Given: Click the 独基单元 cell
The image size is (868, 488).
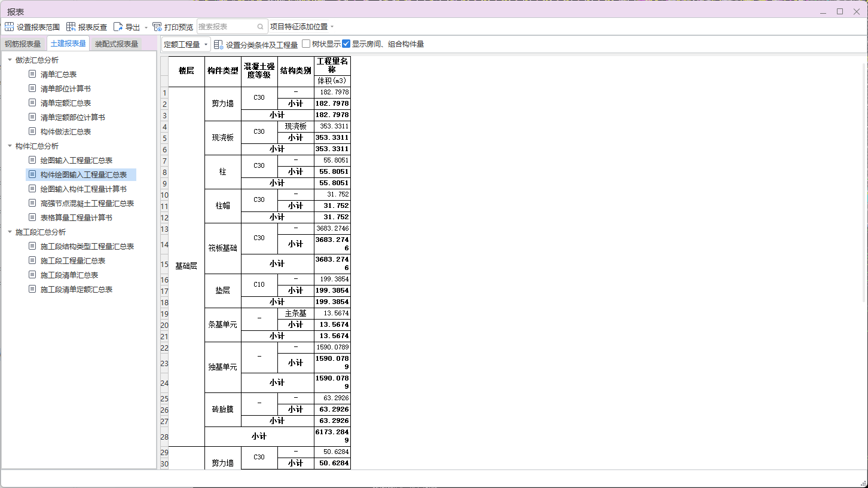Looking at the screenshot, I should tap(223, 367).
